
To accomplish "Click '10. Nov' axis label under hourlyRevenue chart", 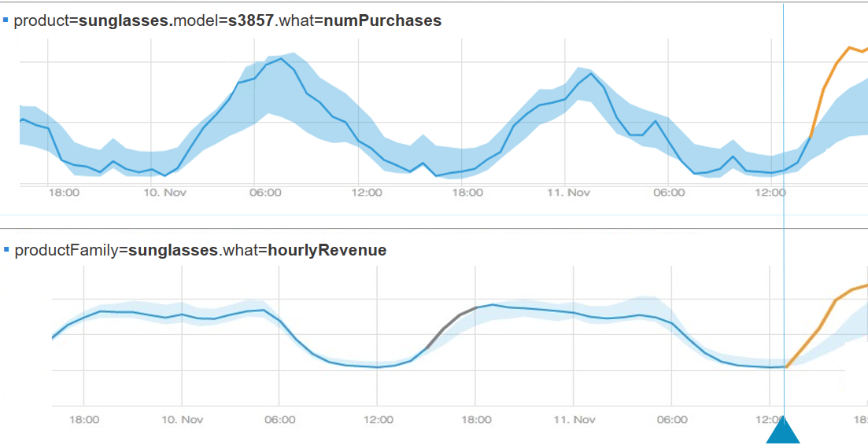I will 182,420.
